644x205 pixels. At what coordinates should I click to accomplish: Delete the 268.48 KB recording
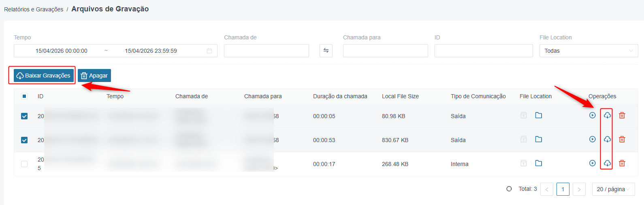pos(622,163)
